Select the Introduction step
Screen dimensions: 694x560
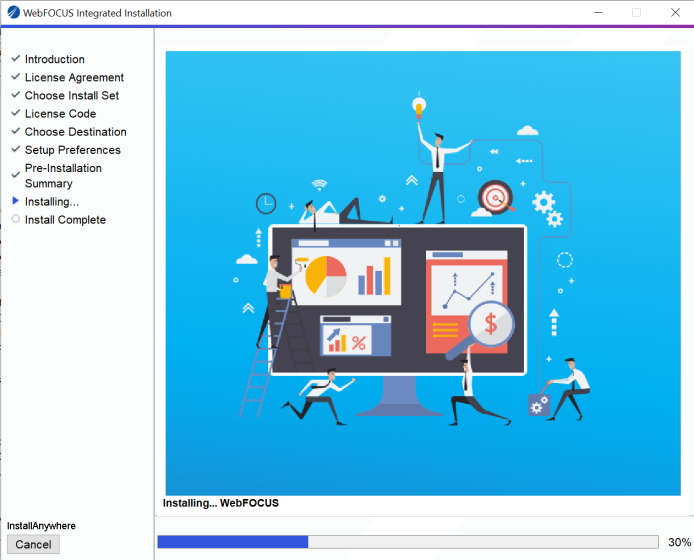[54, 59]
